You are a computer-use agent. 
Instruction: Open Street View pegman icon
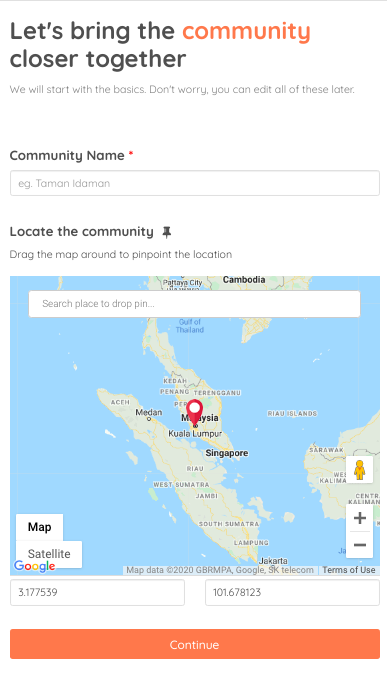pos(359,470)
